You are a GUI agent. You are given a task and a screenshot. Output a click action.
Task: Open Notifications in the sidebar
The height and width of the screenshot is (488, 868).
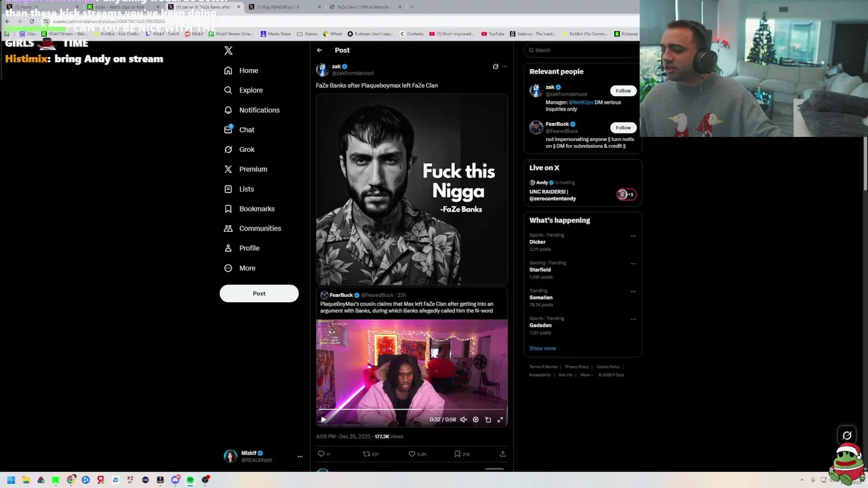click(252, 110)
